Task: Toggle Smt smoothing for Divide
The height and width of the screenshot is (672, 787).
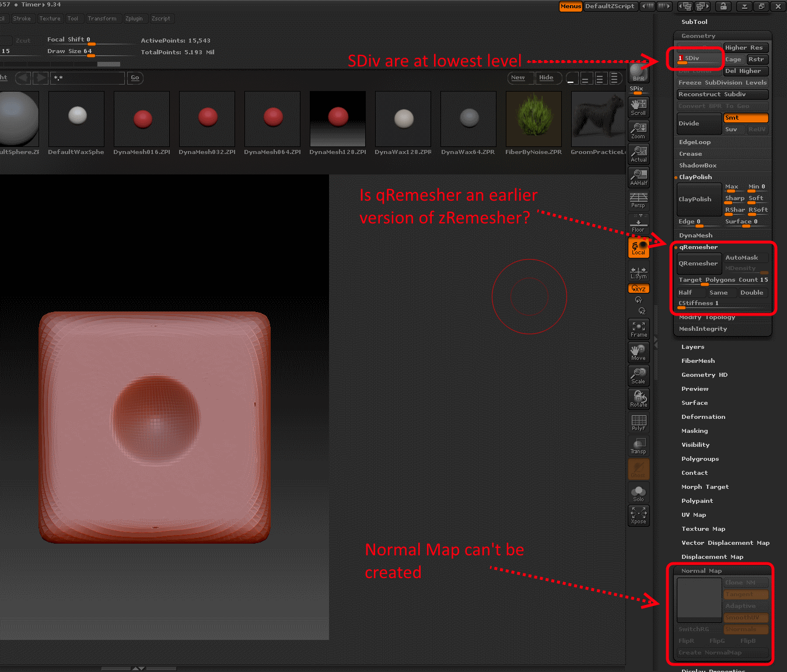Action: tap(746, 118)
